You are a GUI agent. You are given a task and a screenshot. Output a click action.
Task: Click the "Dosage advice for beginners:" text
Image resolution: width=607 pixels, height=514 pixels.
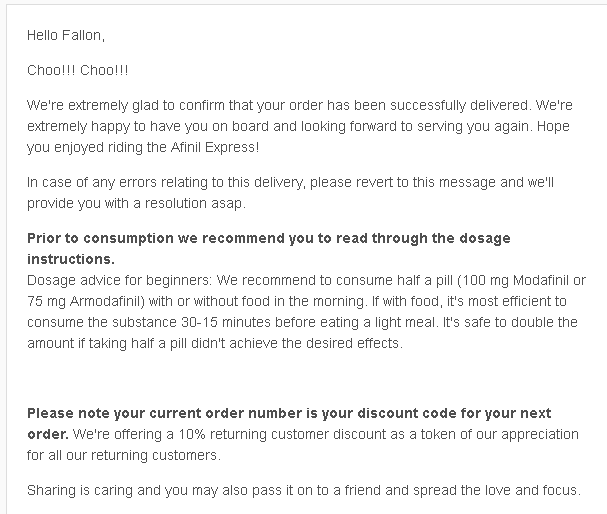pyautogui.click(x=120, y=280)
